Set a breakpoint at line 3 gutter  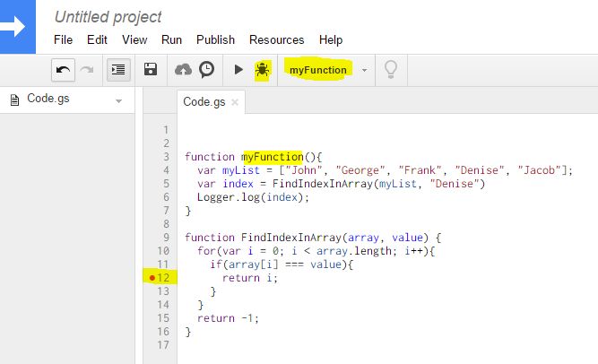click(166, 157)
